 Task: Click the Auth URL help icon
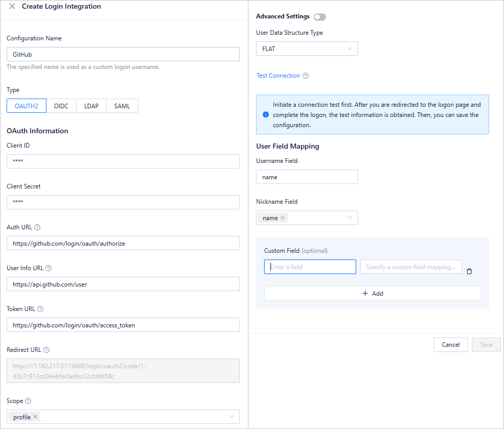[37, 227]
